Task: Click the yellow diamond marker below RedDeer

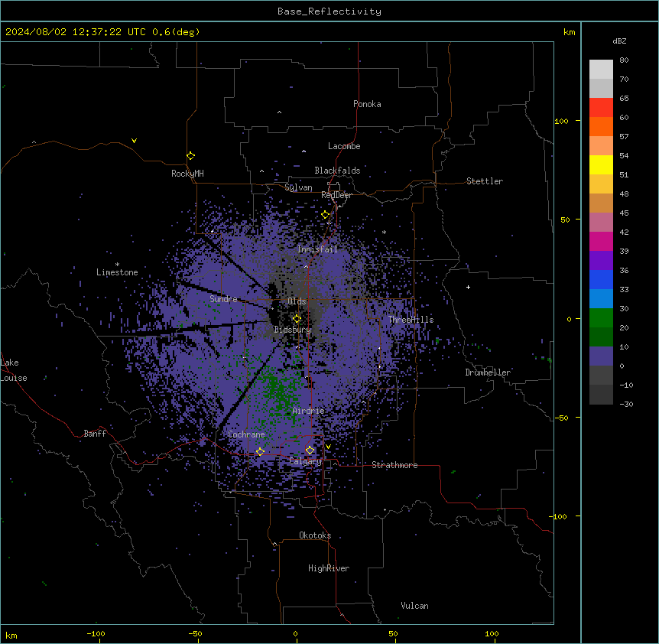Action: pyautogui.click(x=326, y=215)
